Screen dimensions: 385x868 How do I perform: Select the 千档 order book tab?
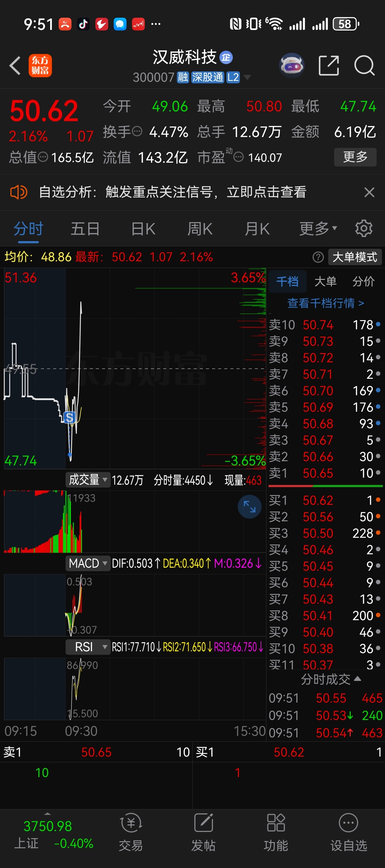click(288, 281)
